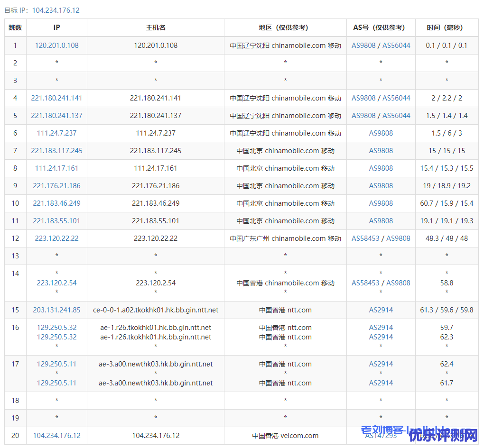Follow the 223.120.22.22 IP link

pos(57,238)
